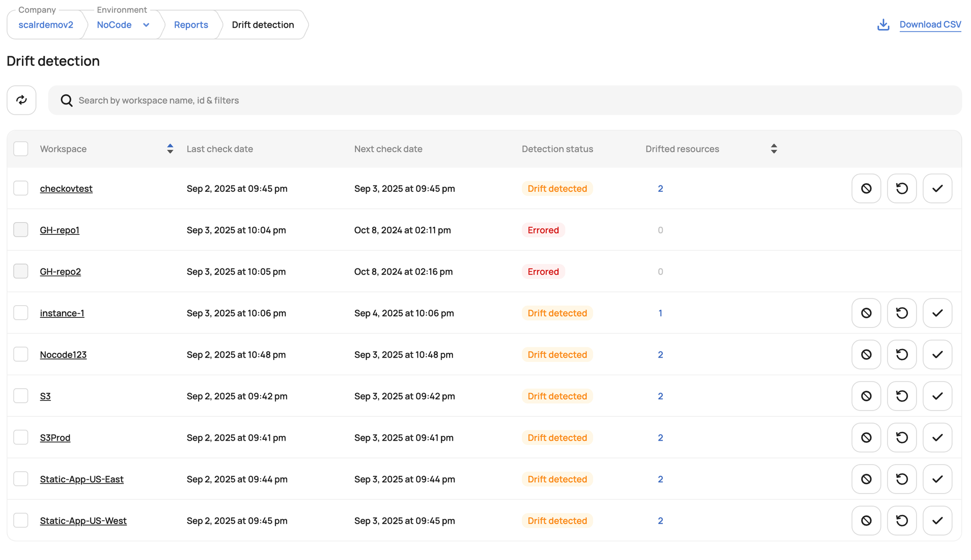Viewport: 971px width, 560px height.
Task: Sort the table by Workspace column
Action: (x=170, y=148)
